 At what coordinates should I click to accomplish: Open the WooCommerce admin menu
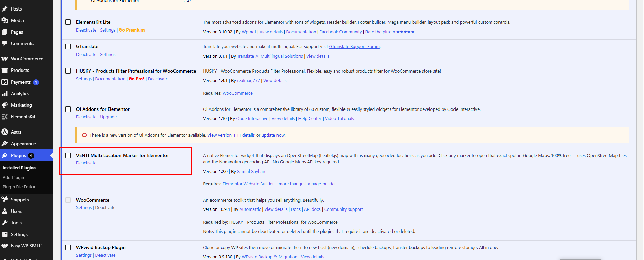click(26, 59)
